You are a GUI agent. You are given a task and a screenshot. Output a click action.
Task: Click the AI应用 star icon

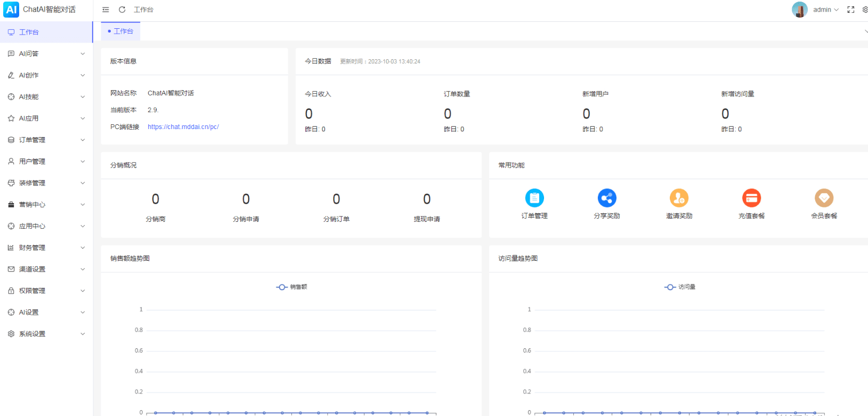coord(11,118)
